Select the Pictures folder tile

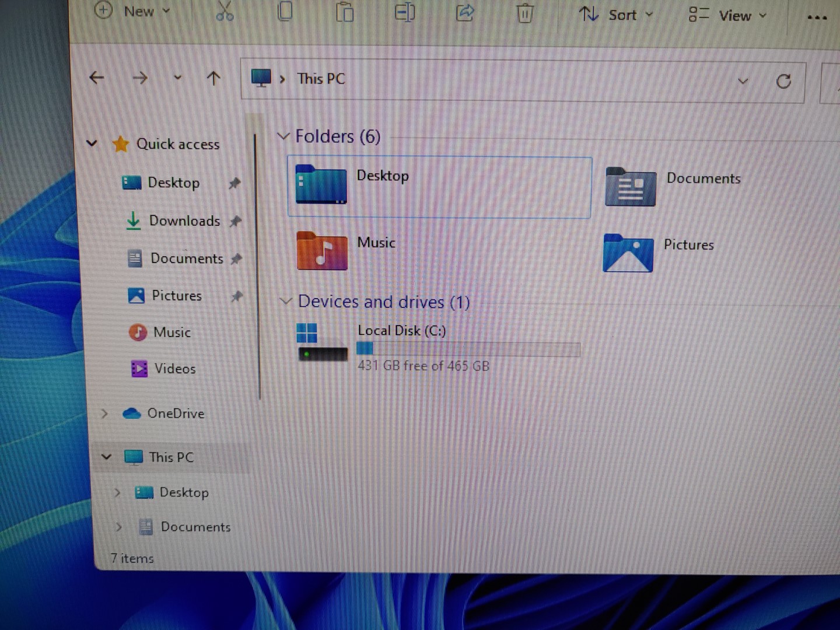click(659, 253)
